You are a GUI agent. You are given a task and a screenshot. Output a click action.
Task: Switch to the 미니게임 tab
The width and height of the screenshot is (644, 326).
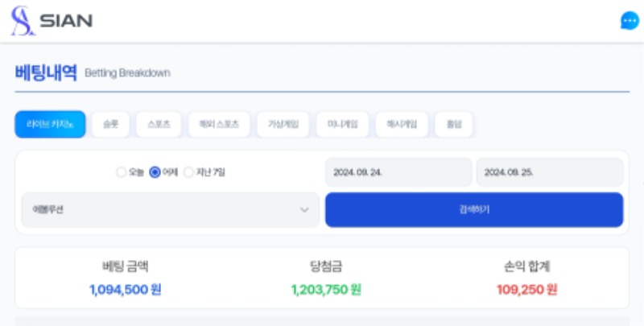(343, 125)
